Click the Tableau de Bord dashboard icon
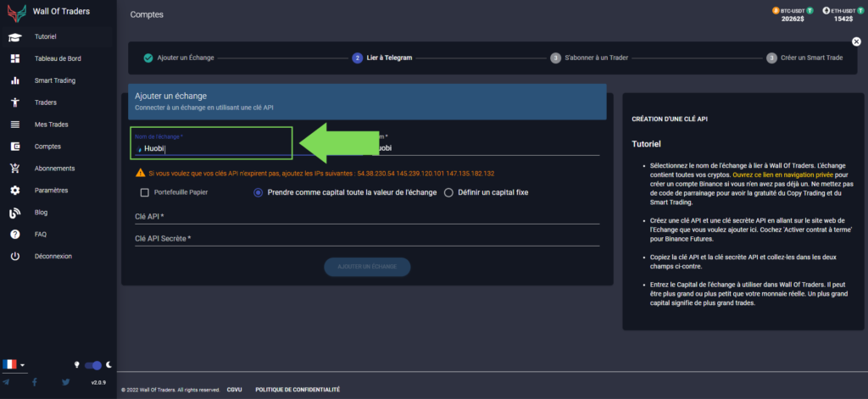Viewport: 868px width, 399px height. 15,58
